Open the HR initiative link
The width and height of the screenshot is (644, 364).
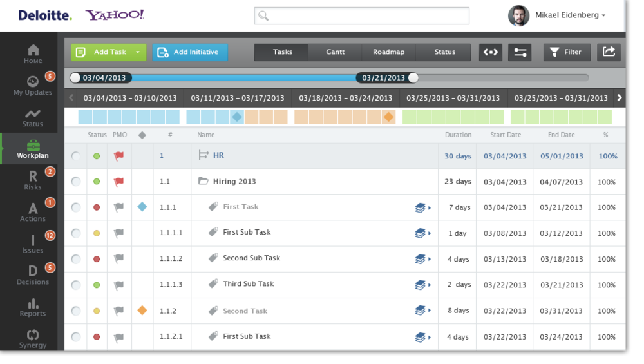point(218,155)
